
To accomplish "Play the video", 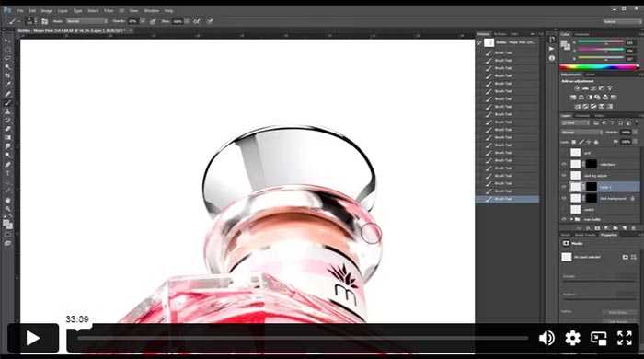I will (x=33, y=338).
